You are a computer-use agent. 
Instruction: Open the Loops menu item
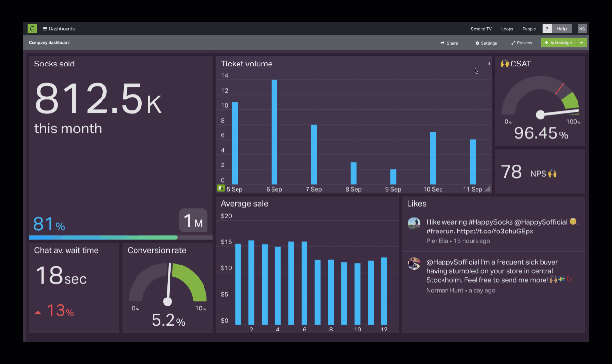click(x=507, y=29)
